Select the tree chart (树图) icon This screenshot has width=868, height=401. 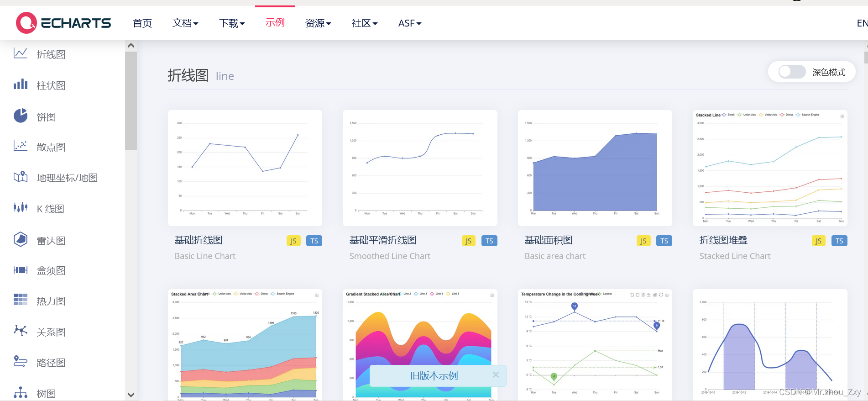coord(21,392)
